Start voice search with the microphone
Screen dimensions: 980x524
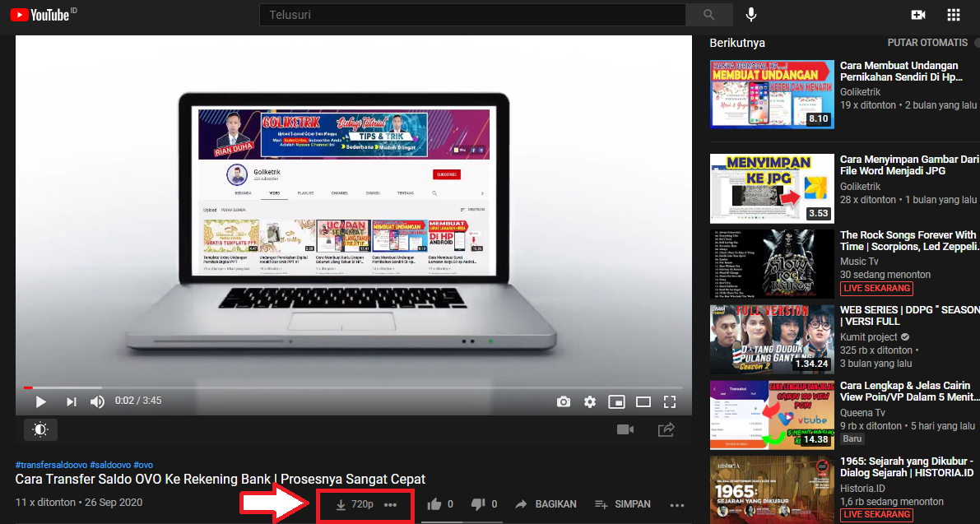click(x=750, y=14)
